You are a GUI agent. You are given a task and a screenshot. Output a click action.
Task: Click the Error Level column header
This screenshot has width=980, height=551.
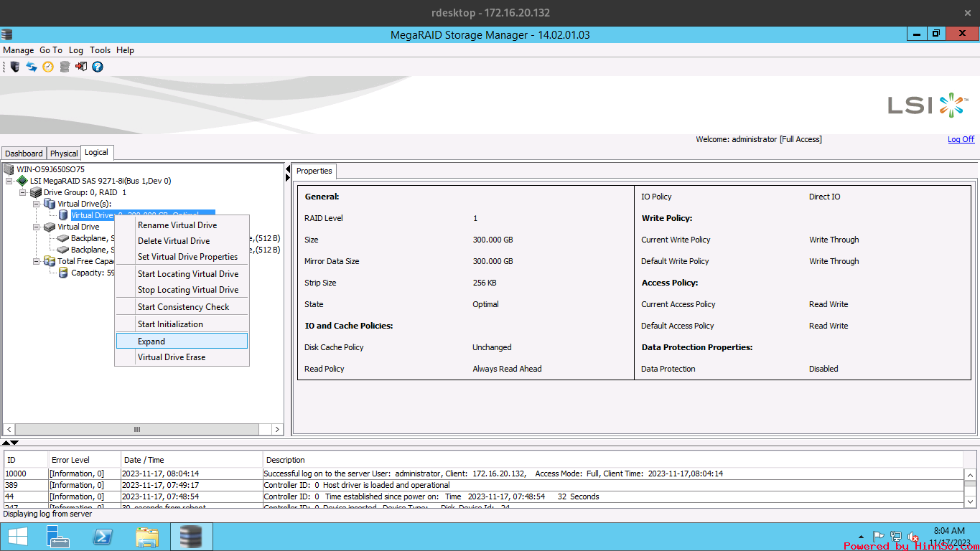[84, 460]
